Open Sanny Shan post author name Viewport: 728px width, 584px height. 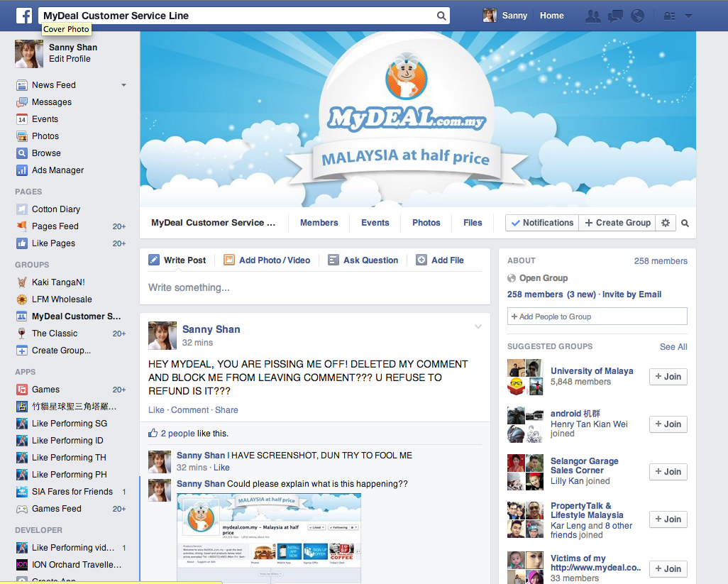point(211,329)
